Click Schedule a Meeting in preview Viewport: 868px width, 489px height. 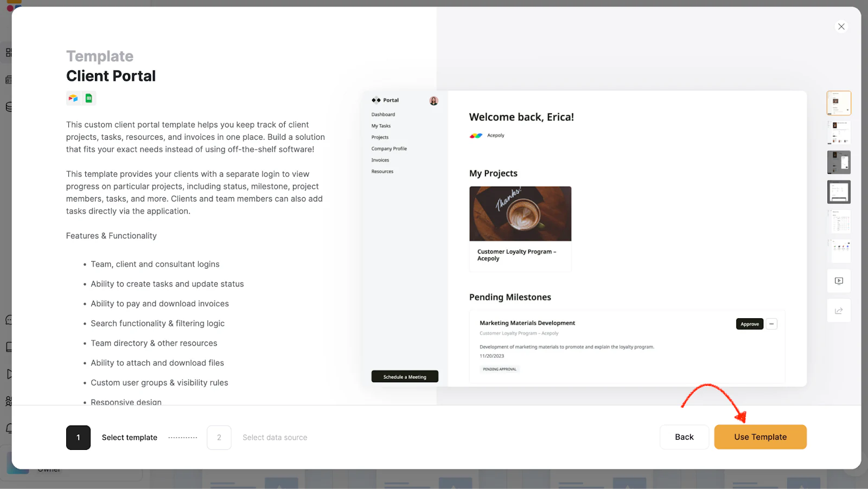tap(405, 377)
